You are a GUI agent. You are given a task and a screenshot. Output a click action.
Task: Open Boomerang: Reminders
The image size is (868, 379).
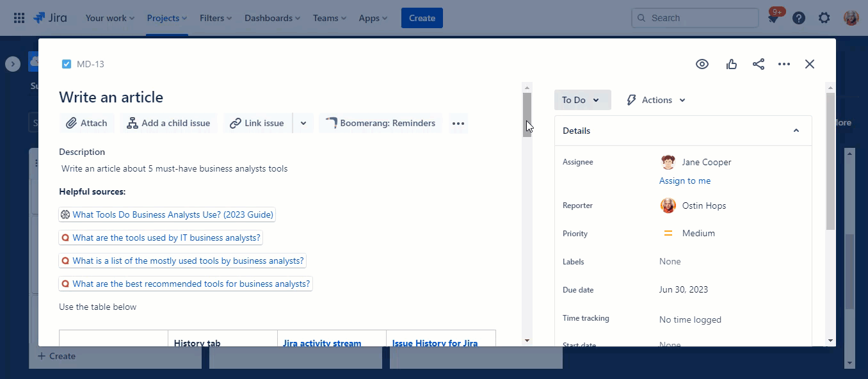[380, 123]
